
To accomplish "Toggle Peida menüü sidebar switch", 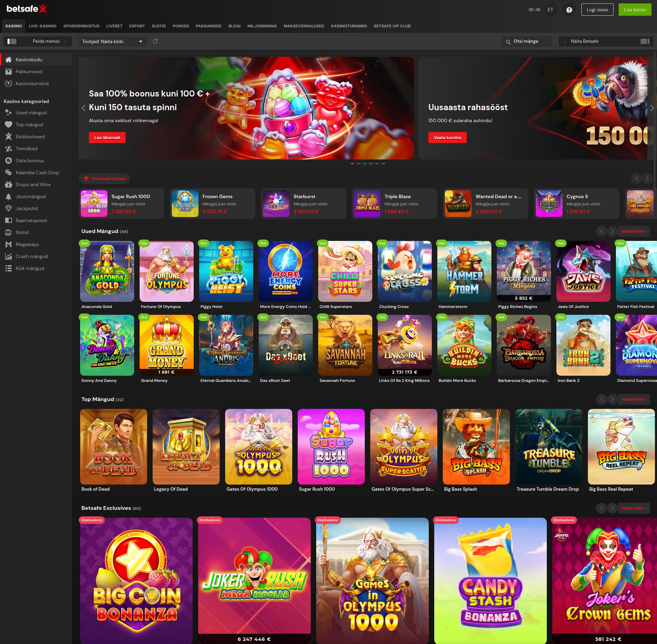I will [12, 41].
